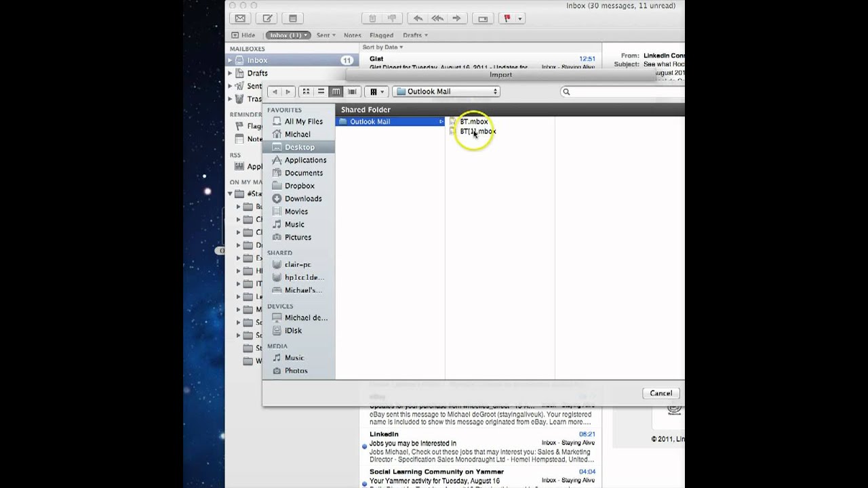The image size is (868, 488).
Task: Go forward in the Import file browser
Action: [288, 91]
